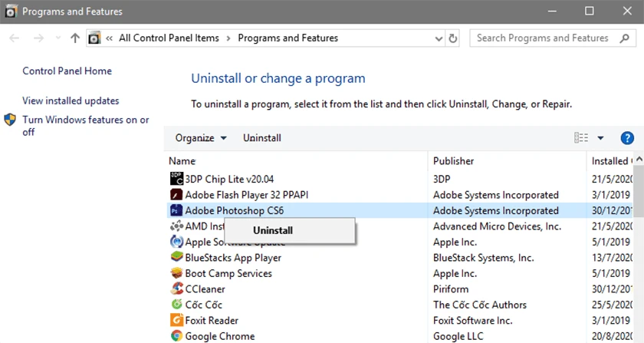Expand the address breadcrumb double chevron
This screenshot has width=644, height=343.
tap(109, 38)
